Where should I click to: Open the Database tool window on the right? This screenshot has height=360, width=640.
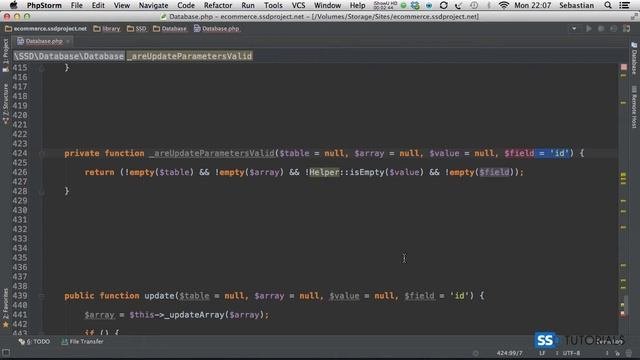tap(634, 58)
